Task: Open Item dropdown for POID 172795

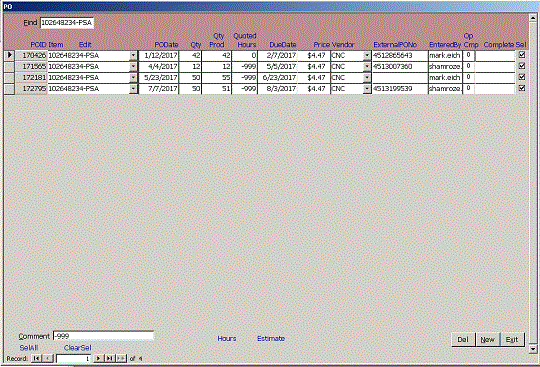Action: [x=133, y=88]
